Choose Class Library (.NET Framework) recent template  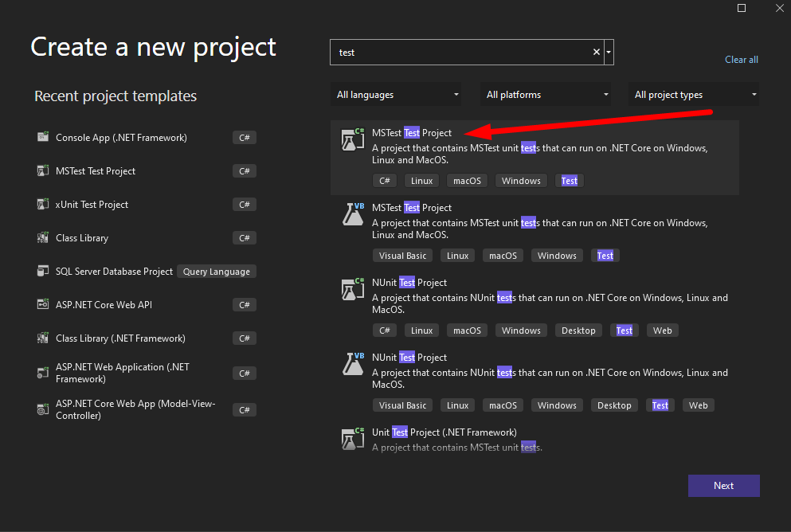pyautogui.click(x=120, y=338)
